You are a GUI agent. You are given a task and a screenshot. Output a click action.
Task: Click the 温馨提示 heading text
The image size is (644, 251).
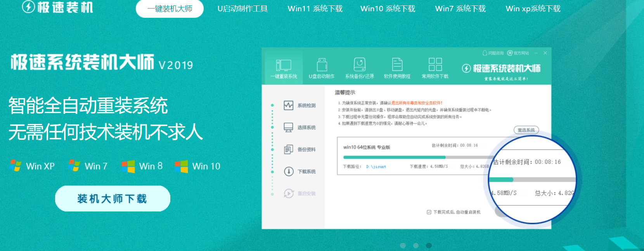(x=345, y=92)
